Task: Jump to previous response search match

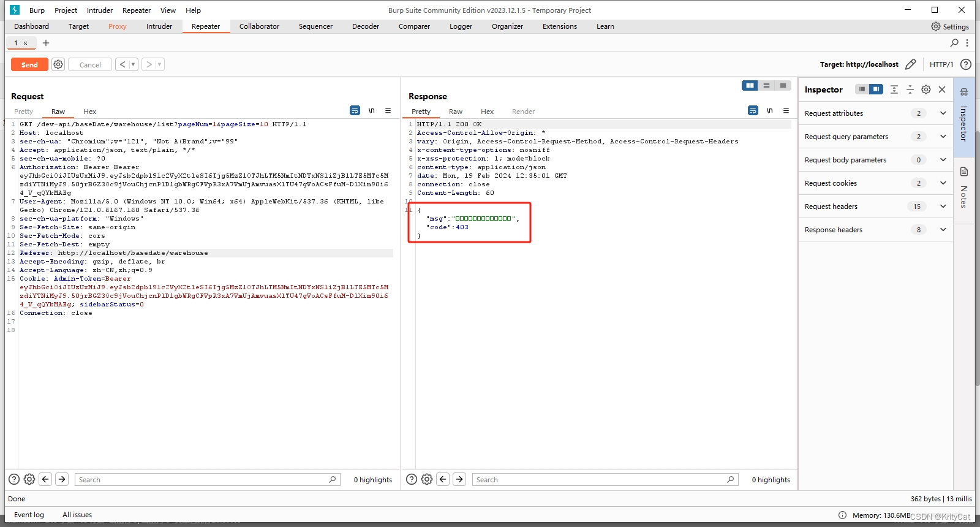Action: pos(443,479)
